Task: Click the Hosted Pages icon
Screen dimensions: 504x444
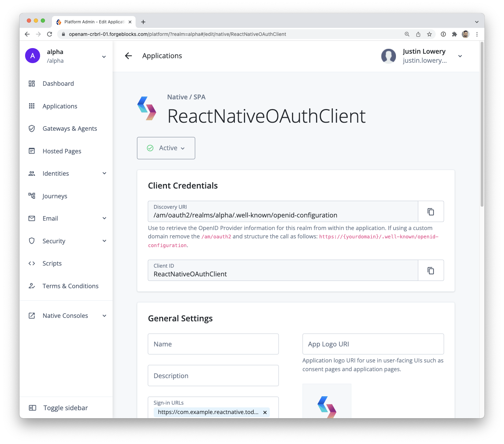Action: [x=32, y=151]
